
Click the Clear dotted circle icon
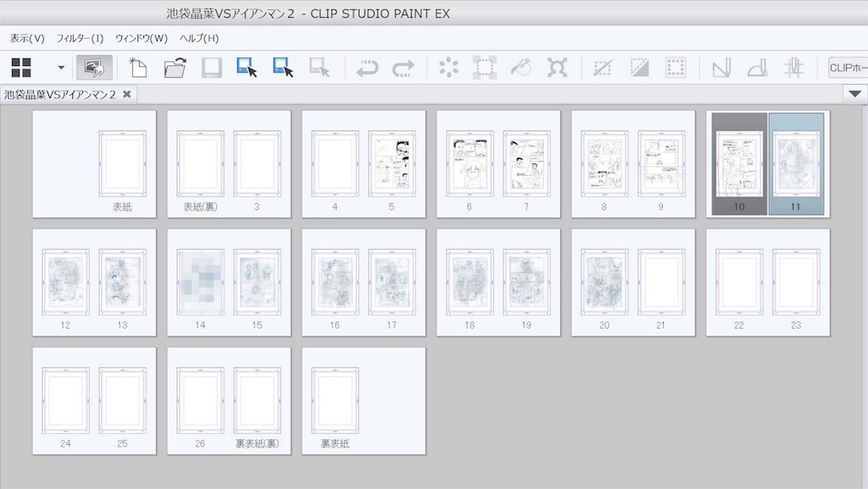[448, 68]
